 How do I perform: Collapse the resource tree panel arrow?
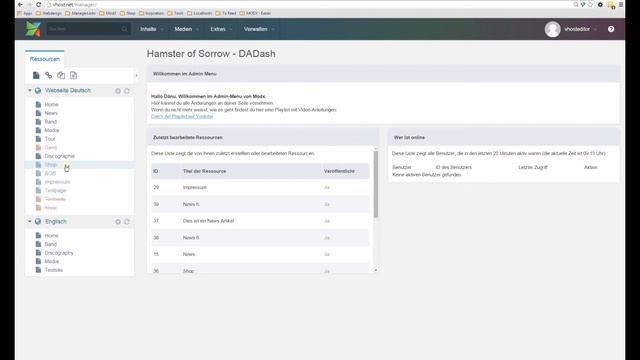136,76
